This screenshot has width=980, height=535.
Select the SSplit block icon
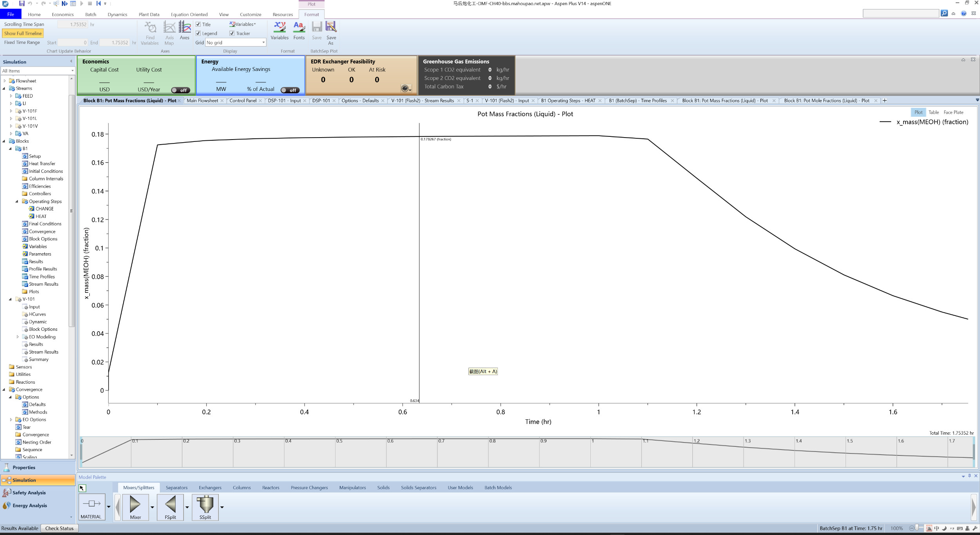click(x=205, y=507)
